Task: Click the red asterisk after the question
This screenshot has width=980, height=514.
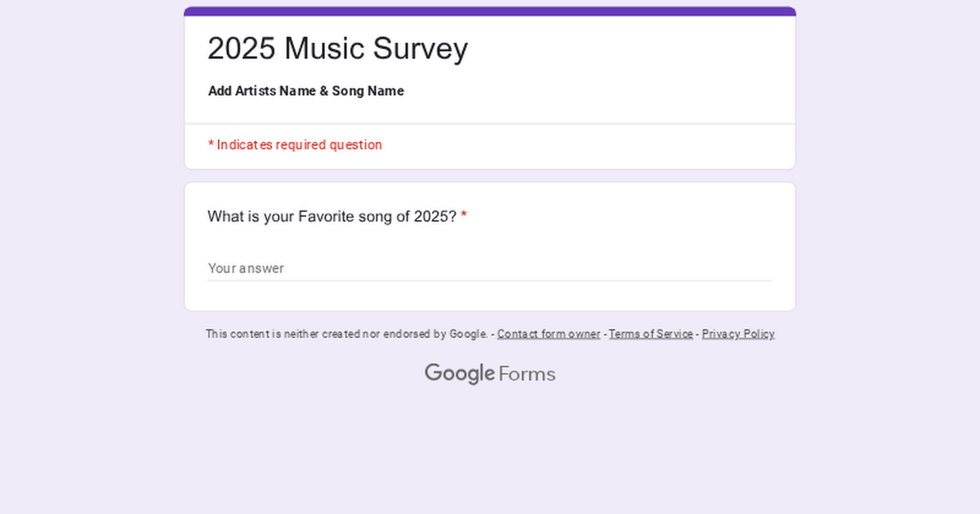Action: (x=464, y=217)
